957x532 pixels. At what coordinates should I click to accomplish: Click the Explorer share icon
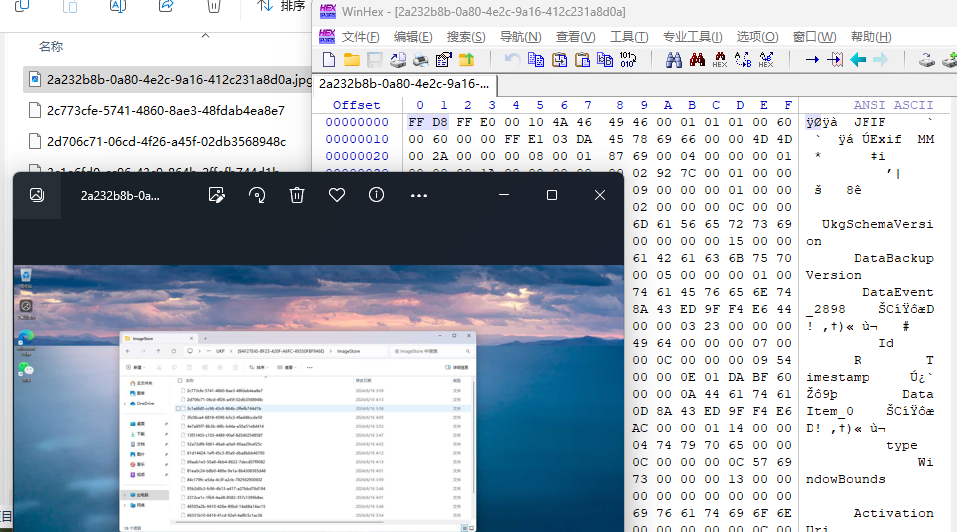[166, 6]
